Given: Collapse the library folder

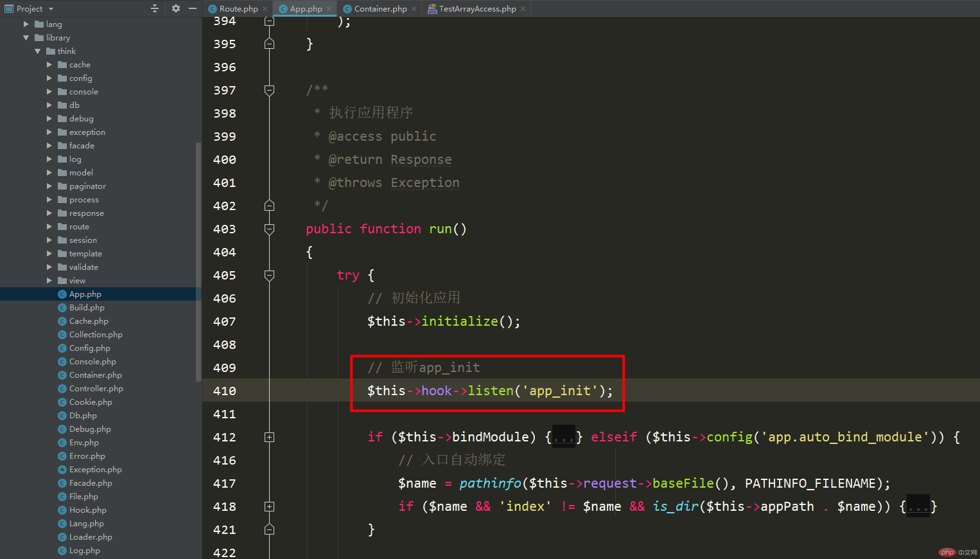Looking at the screenshot, I should 26,38.
